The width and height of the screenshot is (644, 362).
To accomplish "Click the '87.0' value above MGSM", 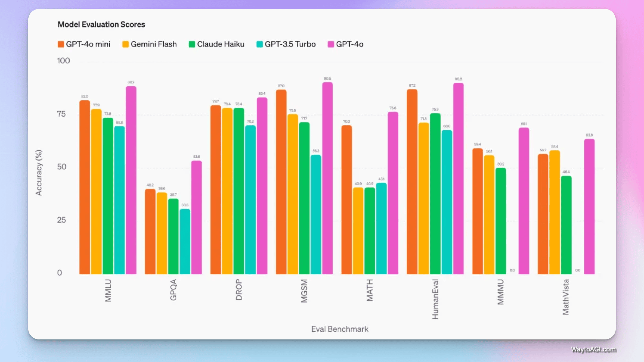I will tap(281, 86).
